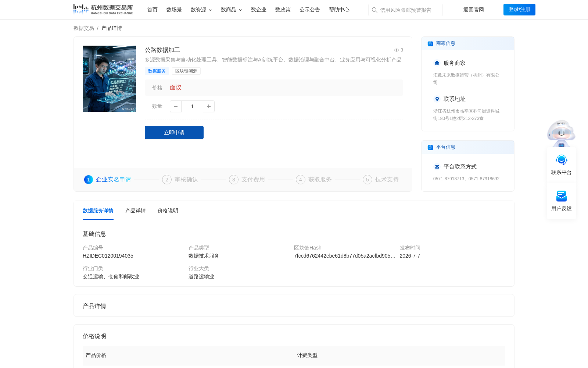Viewport: 588px width, 368px height.
Task: Click the product title 公路数据加工
Action: 162,50
